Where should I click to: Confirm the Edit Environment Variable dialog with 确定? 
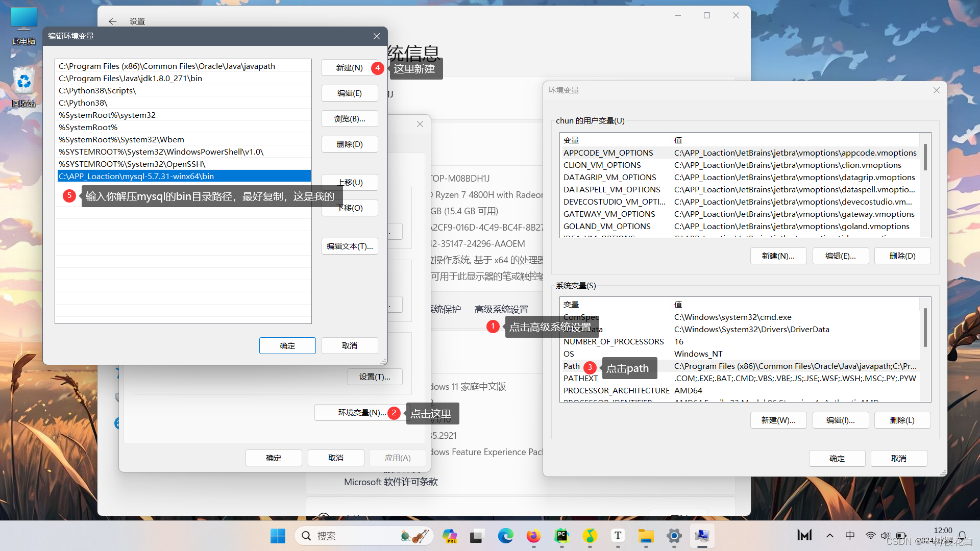coord(287,346)
